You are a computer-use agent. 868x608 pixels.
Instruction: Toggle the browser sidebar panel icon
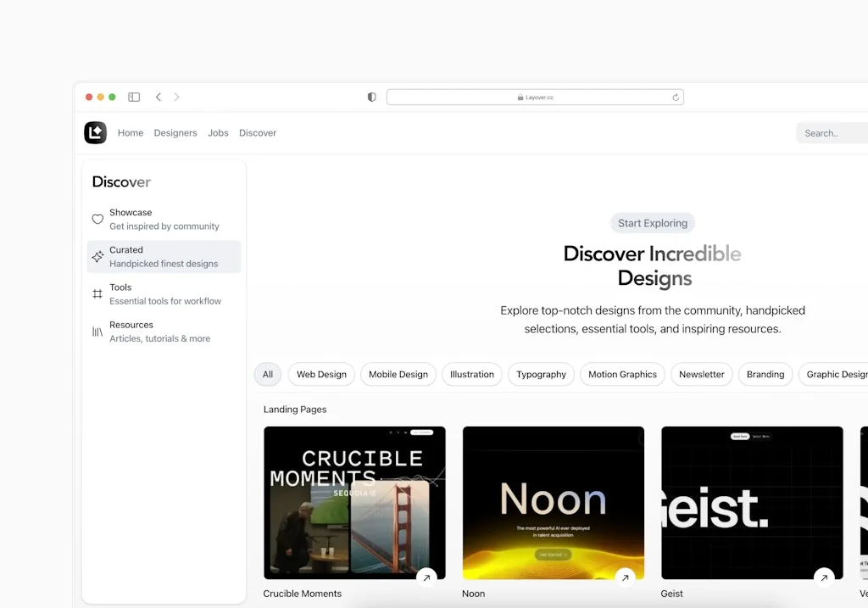click(x=134, y=98)
